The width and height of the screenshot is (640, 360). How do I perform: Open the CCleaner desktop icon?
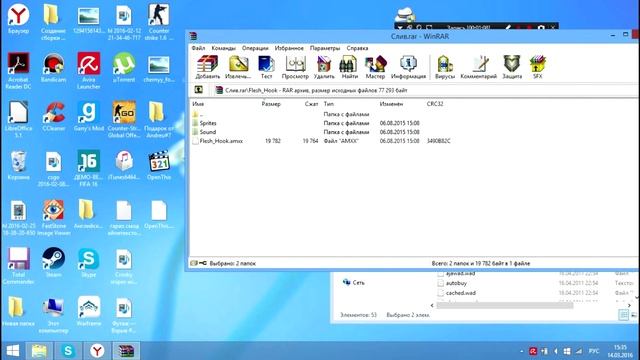point(53,117)
